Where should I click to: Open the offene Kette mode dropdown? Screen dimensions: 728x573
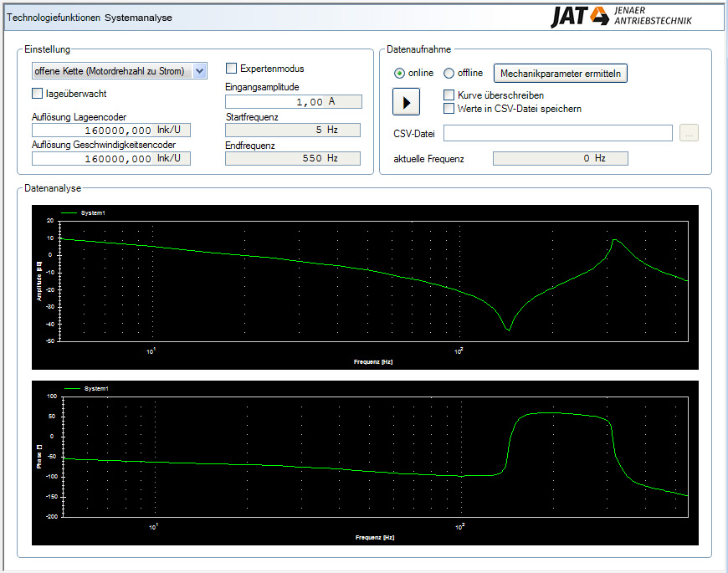(x=199, y=71)
